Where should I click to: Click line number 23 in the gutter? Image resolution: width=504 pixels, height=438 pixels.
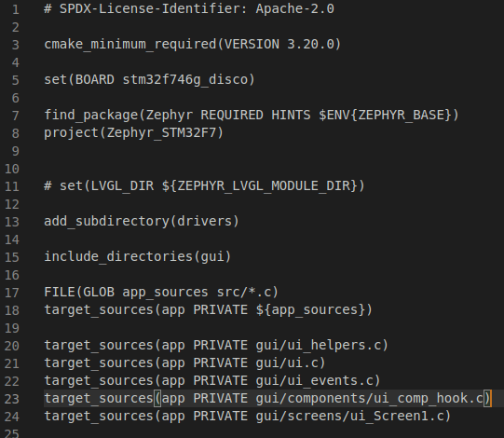click(12, 399)
